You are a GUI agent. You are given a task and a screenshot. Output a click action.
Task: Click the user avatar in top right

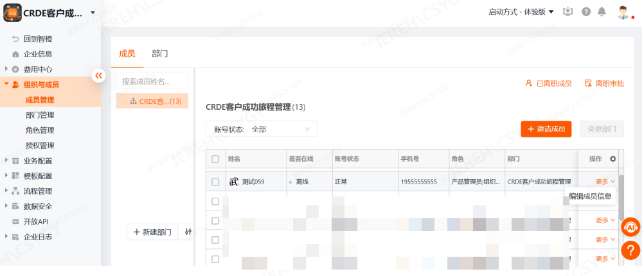(x=623, y=12)
